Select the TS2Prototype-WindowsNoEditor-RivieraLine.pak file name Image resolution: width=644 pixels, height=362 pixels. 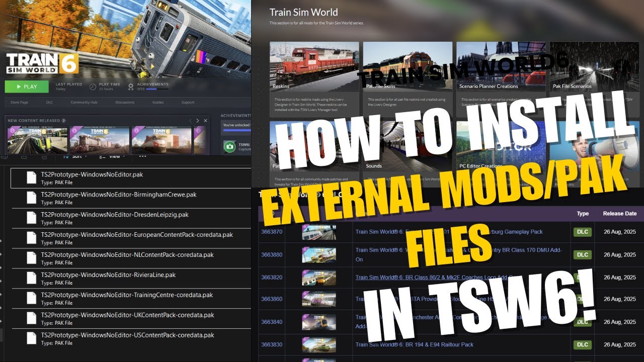[108, 275]
